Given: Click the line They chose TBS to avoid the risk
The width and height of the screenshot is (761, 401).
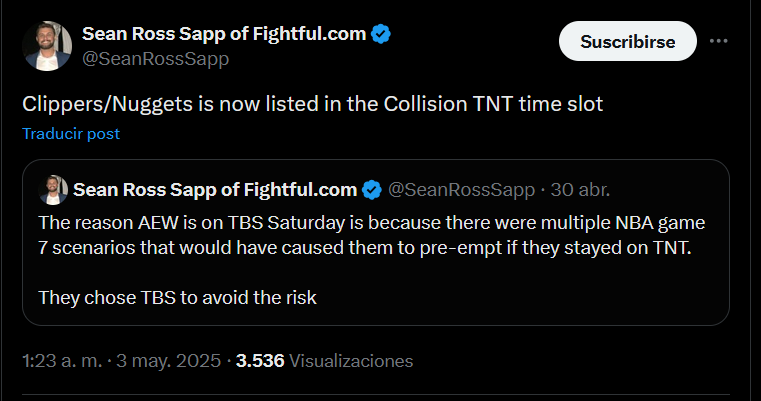Looking at the screenshot, I should pos(177,297).
